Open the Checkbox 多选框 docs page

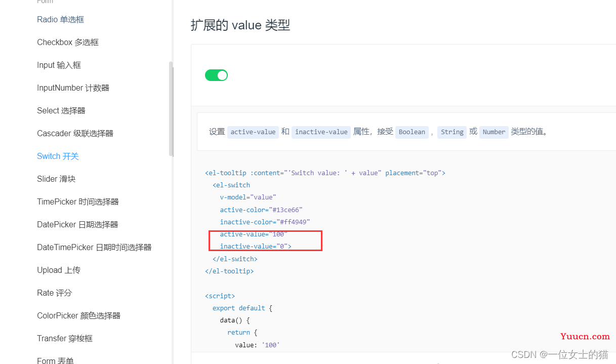tap(68, 43)
